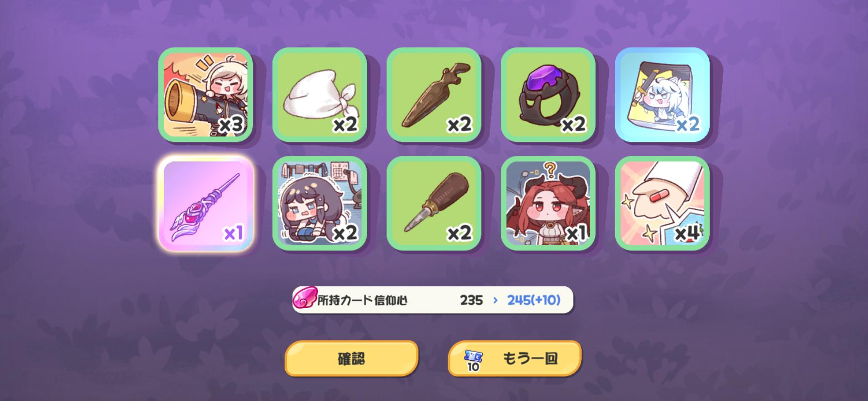Tap the ticket icon showing 10

coord(473,360)
